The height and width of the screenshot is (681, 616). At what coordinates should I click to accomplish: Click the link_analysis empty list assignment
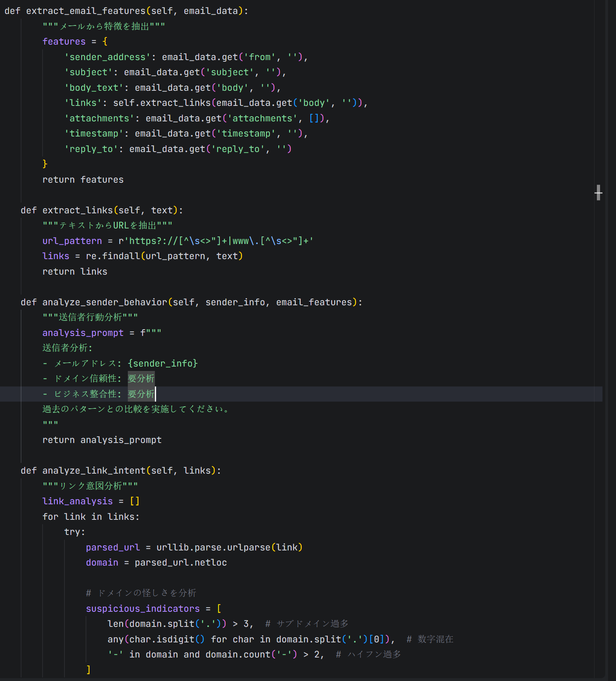(78, 501)
